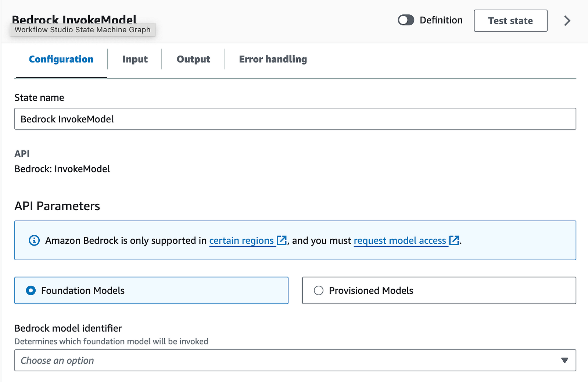The width and height of the screenshot is (588, 382).
Task: Select the Foundation Models radio option
Action: tap(151, 290)
